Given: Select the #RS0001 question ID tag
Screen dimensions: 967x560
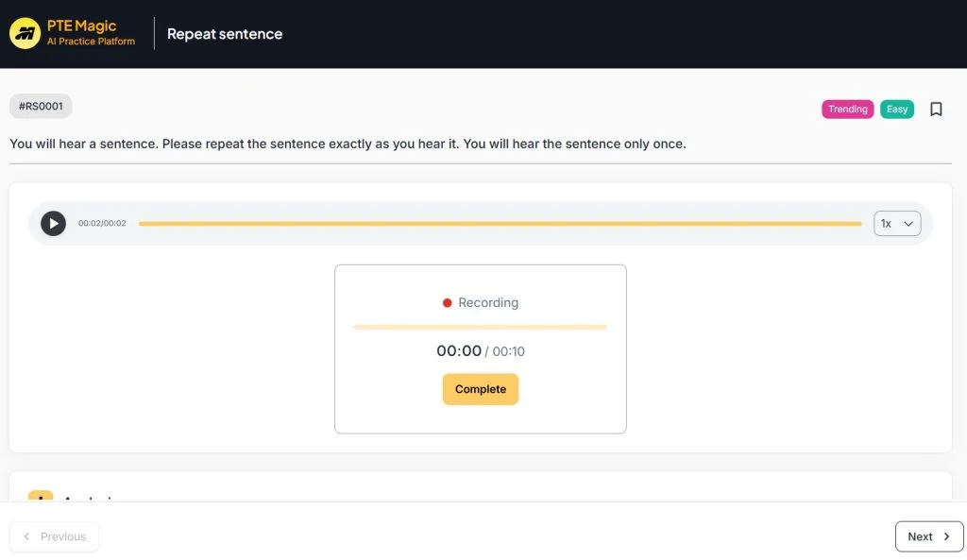Looking at the screenshot, I should point(41,107).
